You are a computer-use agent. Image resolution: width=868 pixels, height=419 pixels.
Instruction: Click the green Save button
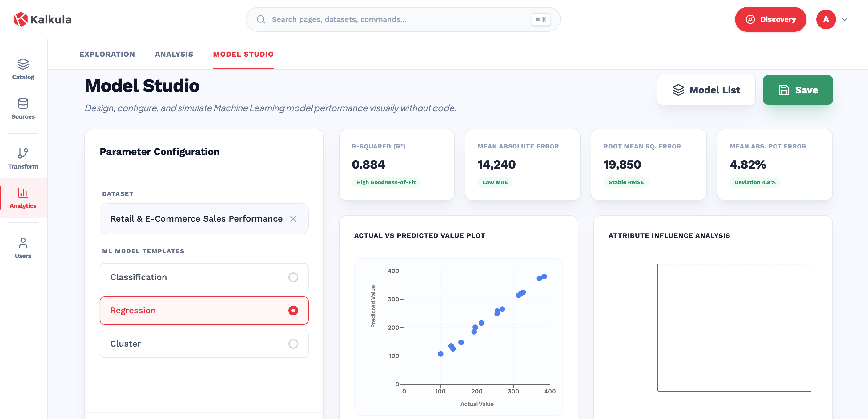798,90
